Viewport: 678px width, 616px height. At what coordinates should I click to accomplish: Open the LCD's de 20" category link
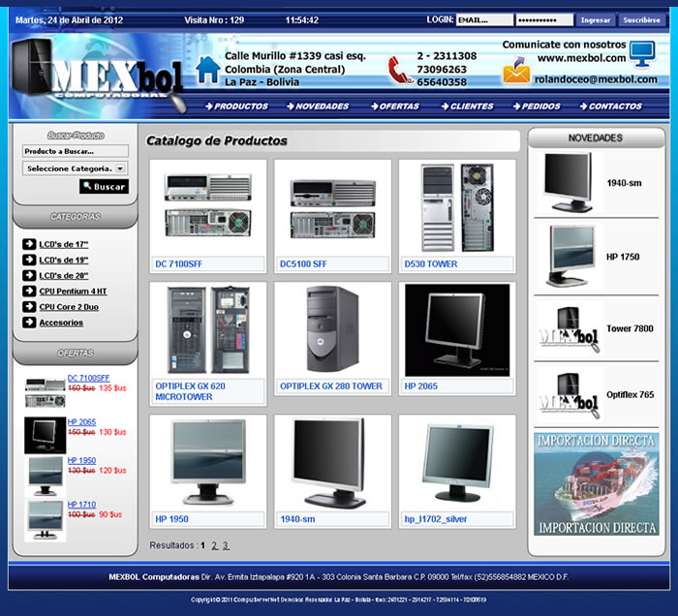point(64,276)
